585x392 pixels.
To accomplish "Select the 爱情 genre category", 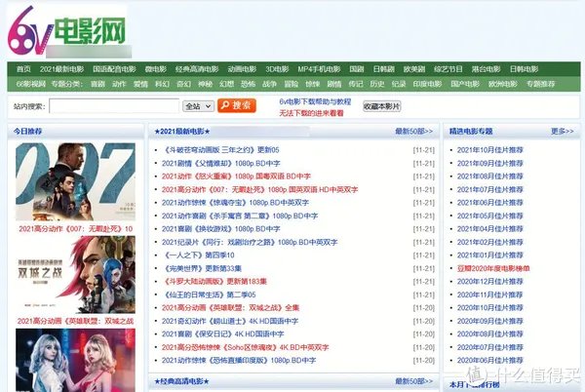I will click(x=140, y=84).
